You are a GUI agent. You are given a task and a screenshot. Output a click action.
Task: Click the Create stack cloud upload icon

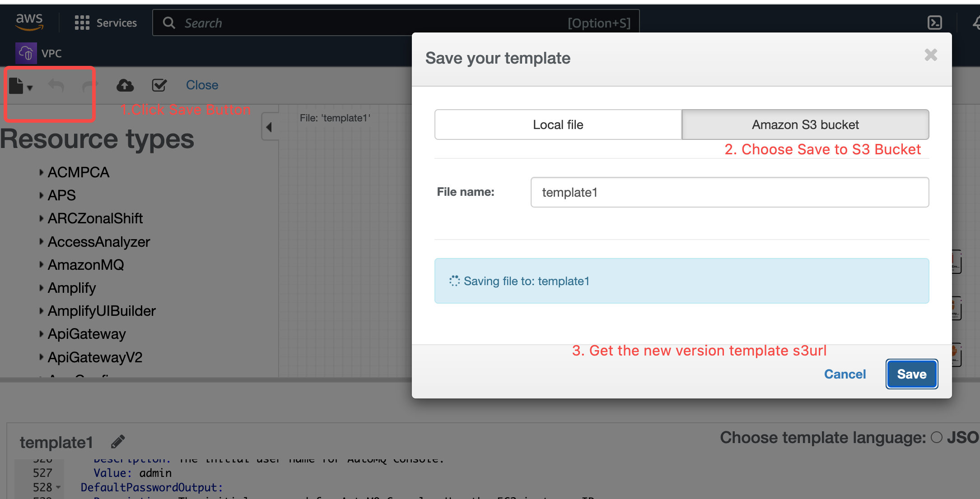125,85
